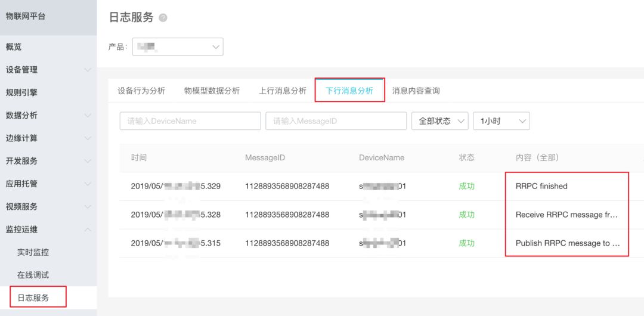Viewport: 644px width, 316px height.
Task: Click the 内容（全部）column header
Action: pyautogui.click(x=537, y=158)
